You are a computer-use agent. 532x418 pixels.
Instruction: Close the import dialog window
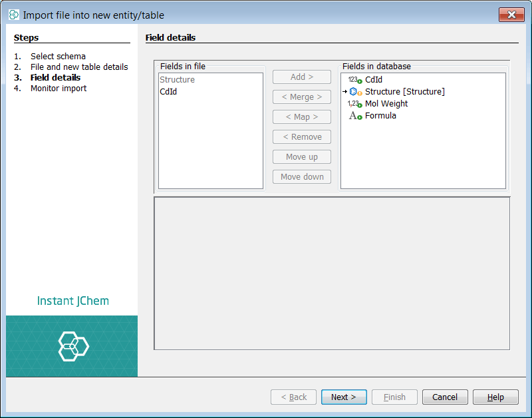point(511,15)
